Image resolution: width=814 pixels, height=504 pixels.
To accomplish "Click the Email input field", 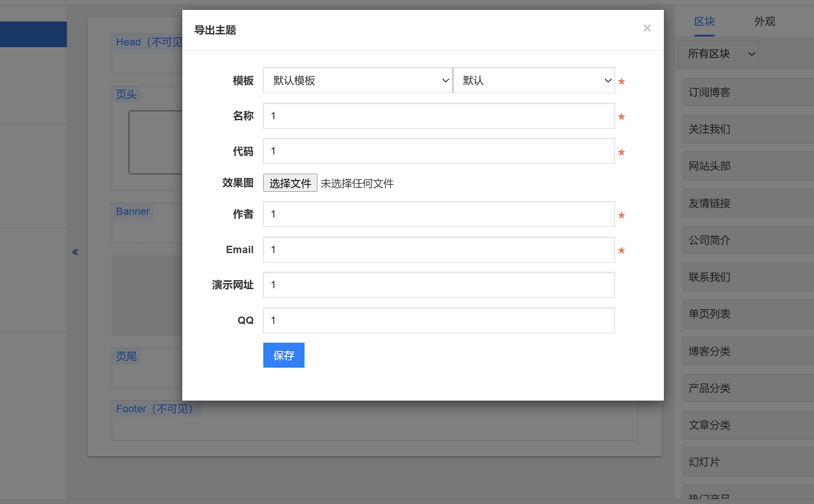I will click(x=439, y=250).
